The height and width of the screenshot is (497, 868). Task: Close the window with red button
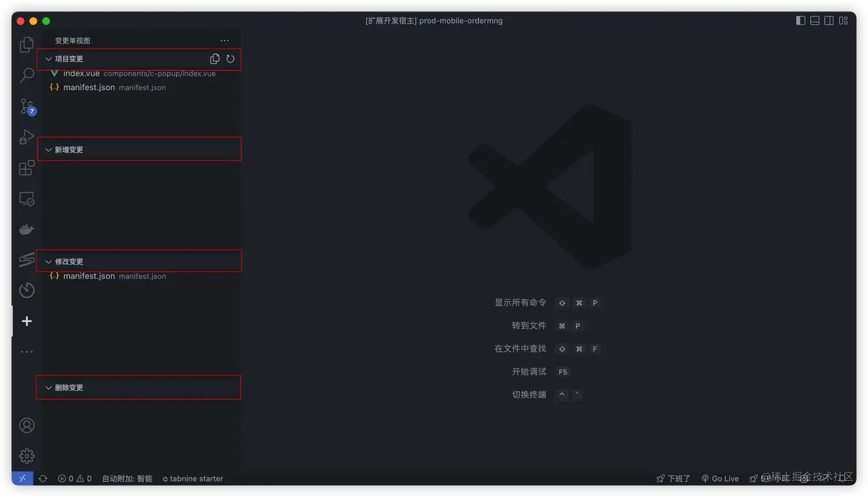pyautogui.click(x=21, y=21)
